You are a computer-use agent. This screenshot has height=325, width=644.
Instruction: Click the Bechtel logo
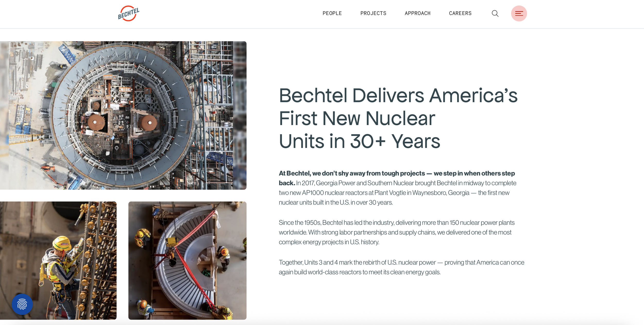click(x=129, y=13)
